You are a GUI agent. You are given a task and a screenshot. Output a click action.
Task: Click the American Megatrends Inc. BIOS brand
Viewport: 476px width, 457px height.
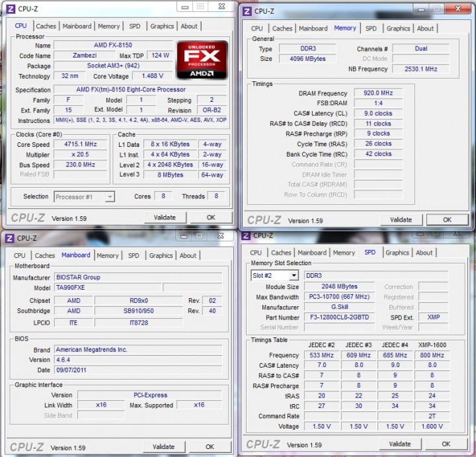(138, 349)
